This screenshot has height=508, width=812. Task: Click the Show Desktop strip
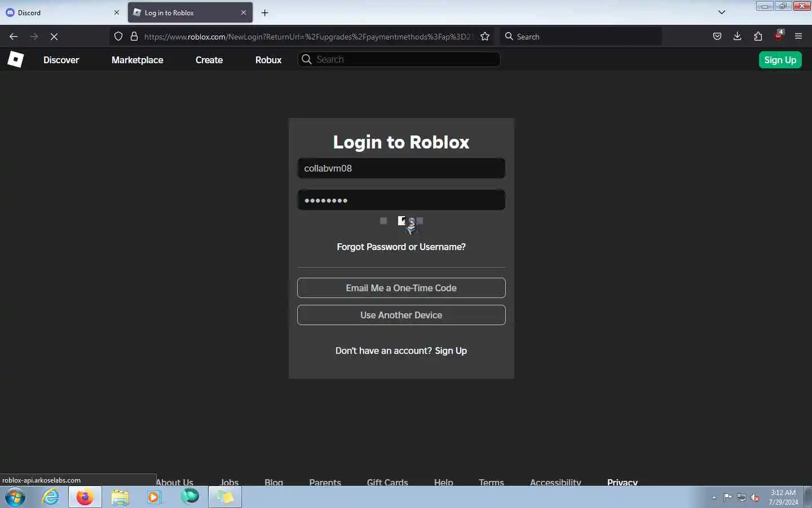point(808,497)
